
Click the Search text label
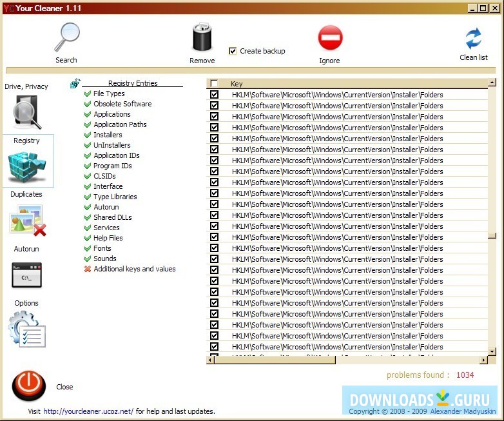click(66, 60)
